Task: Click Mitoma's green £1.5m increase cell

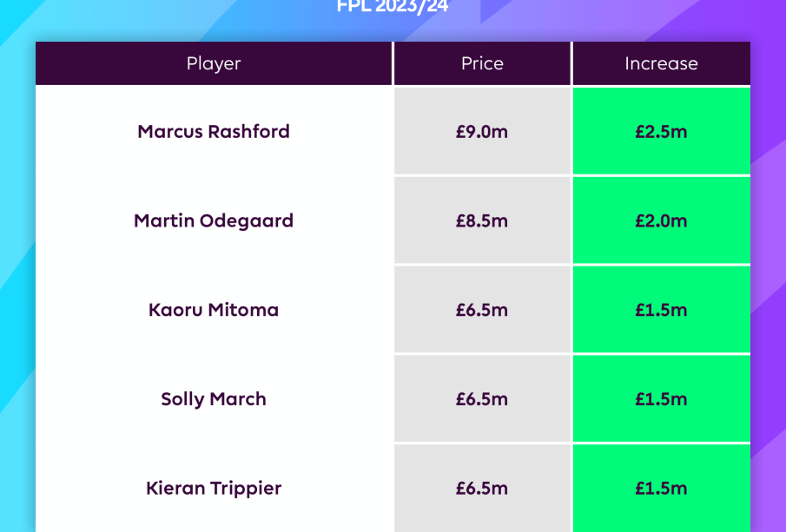Action: 661,310
